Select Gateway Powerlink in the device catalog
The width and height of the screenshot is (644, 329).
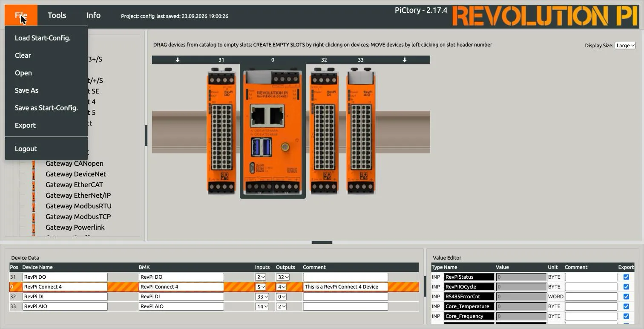(75, 228)
